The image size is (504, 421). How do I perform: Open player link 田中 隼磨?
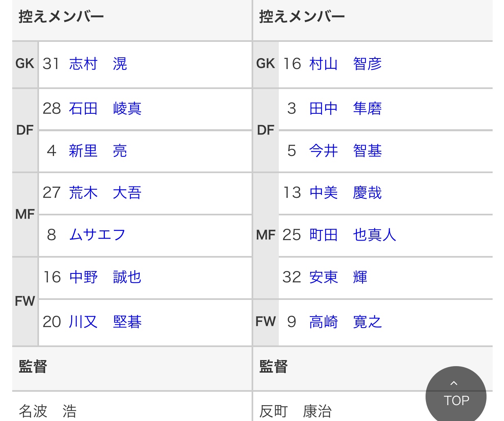tap(345, 109)
